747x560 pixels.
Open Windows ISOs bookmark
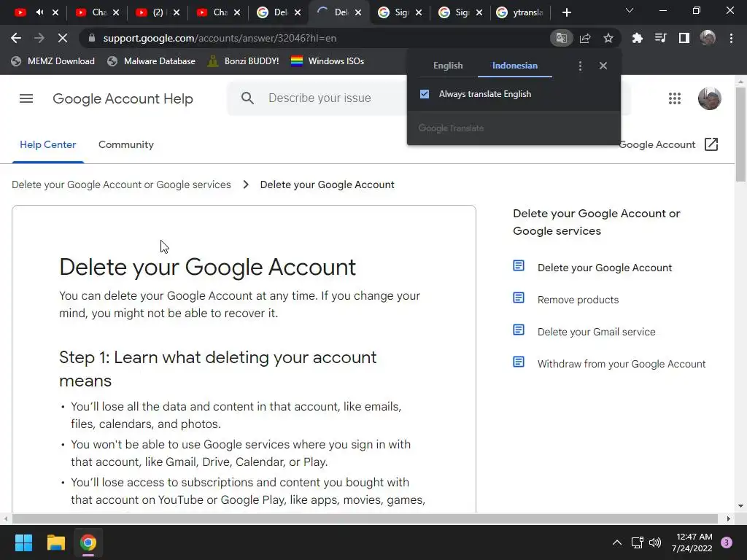tap(328, 61)
